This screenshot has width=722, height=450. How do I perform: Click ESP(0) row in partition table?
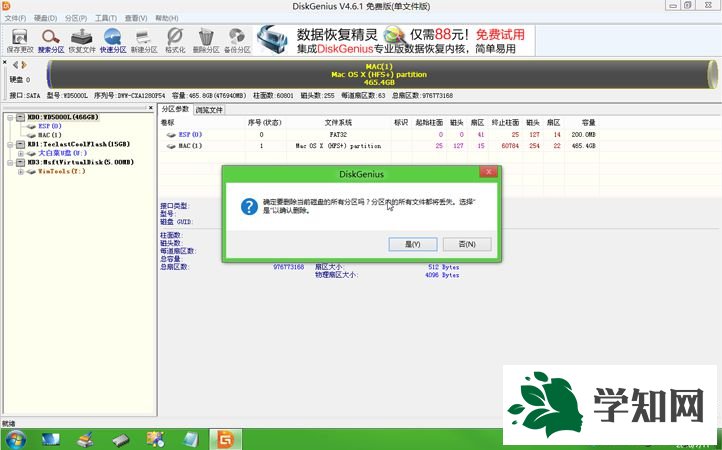click(x=378, y=134)
